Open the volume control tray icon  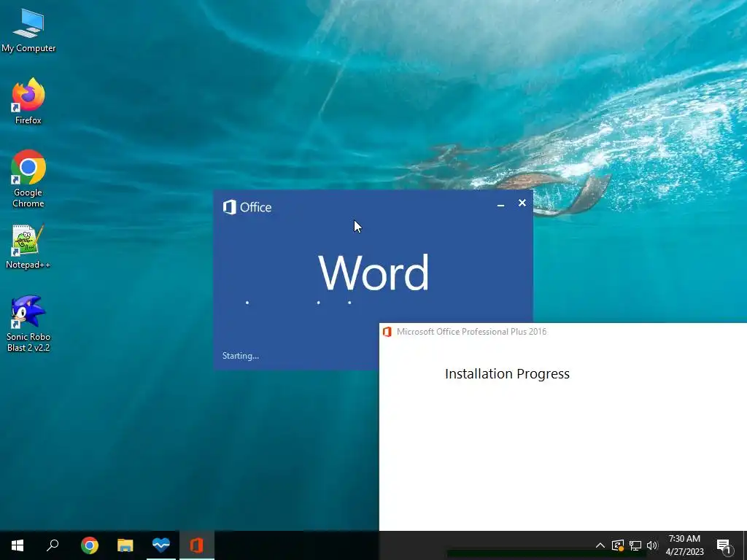(x=651, y=545)
